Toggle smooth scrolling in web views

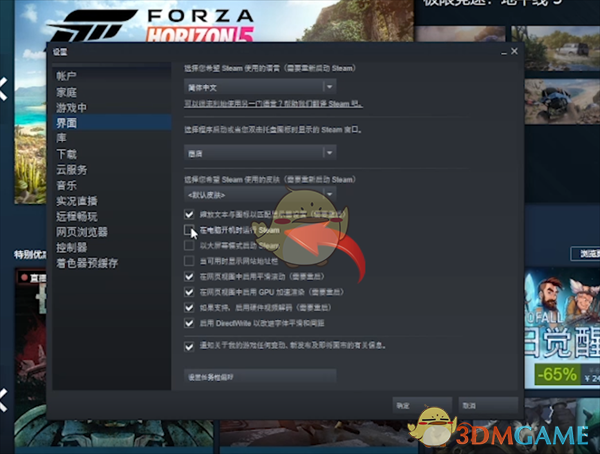[x=189, y=276]
